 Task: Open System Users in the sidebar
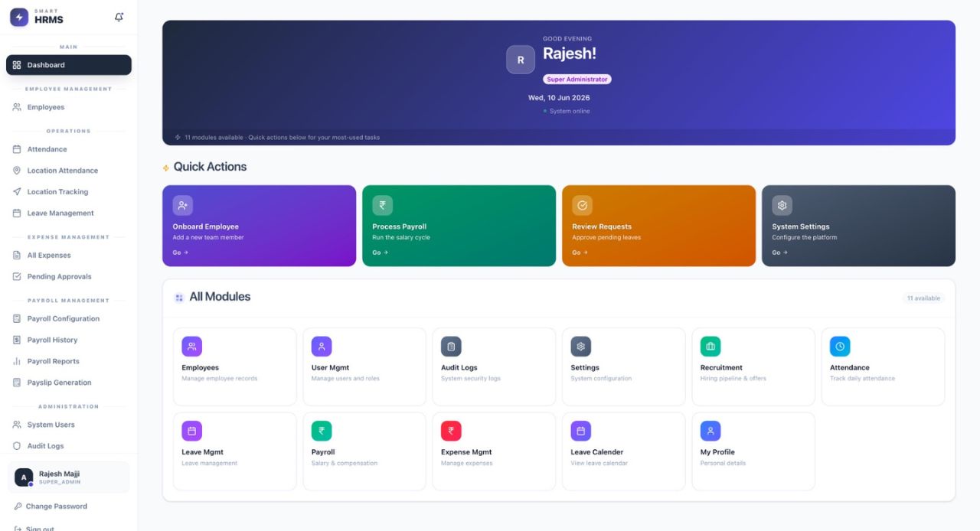click(69, 425)
